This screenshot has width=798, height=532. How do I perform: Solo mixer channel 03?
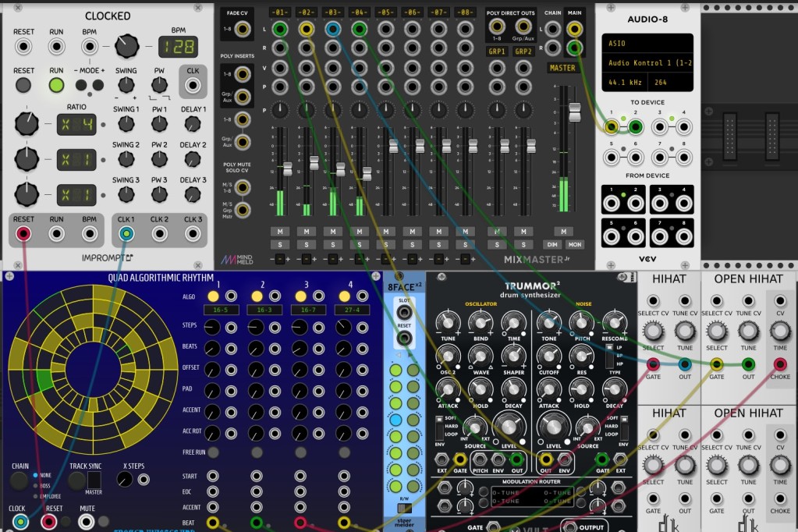click(x=333, y=245)
